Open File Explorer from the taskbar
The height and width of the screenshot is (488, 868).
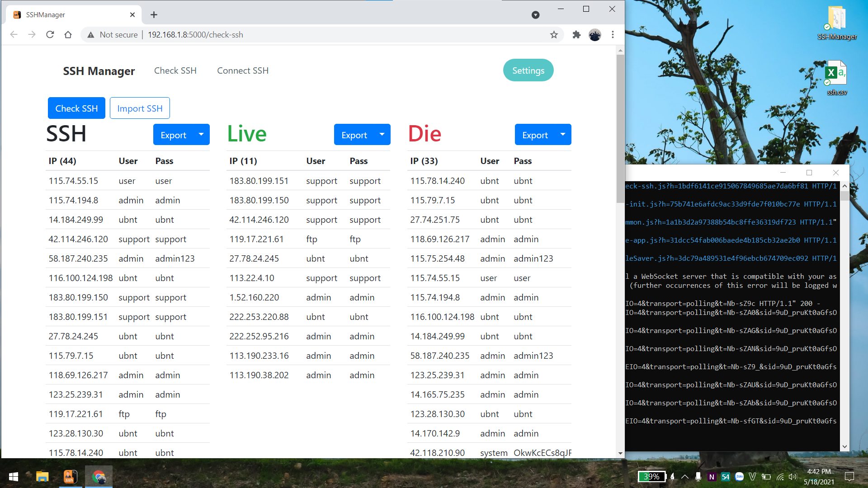[42, 477]
